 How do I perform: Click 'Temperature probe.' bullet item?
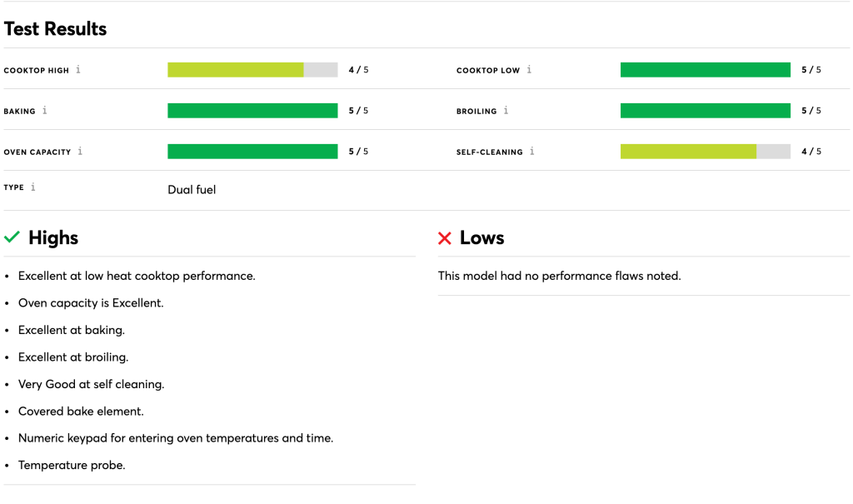pos(72,466)
